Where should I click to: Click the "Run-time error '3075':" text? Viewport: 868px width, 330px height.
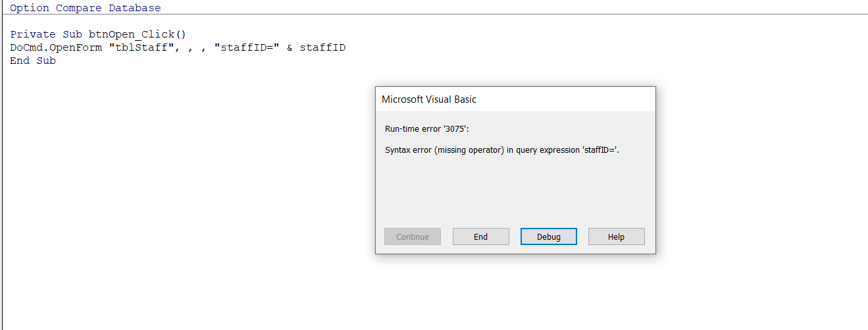point(426,129)
